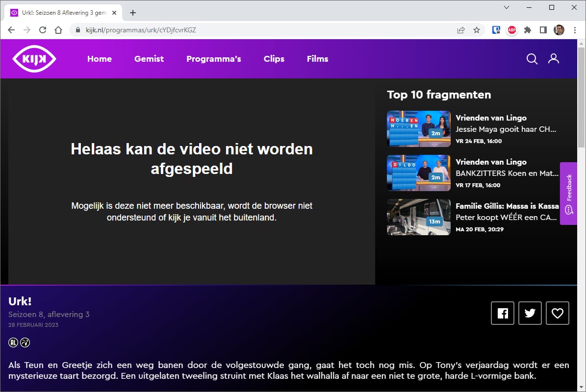Share on Facebook

pos(502,313)
